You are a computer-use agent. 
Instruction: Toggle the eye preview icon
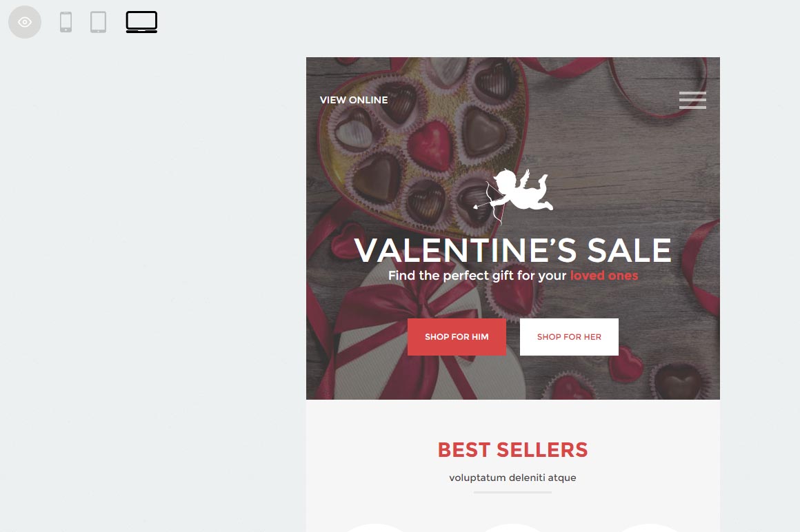coord(25,22)
